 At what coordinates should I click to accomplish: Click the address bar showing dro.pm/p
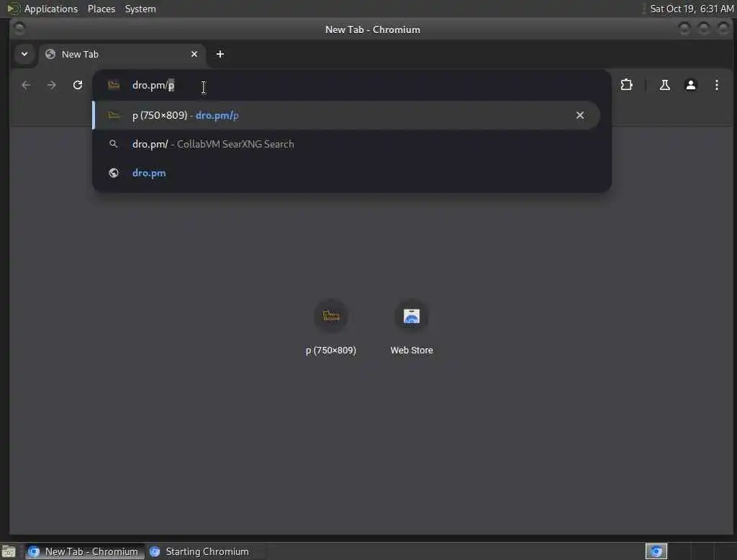tap(351, 85)
